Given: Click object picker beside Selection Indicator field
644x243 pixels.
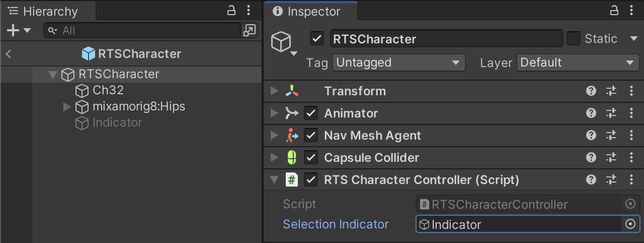Looking at the screenshot, I should pyautogui.click(x=630, y=224).
